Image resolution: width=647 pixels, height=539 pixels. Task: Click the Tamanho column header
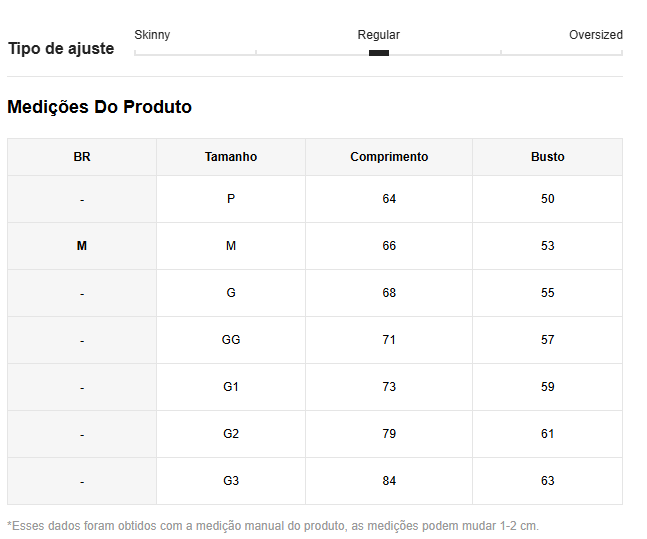coord(231,157)
